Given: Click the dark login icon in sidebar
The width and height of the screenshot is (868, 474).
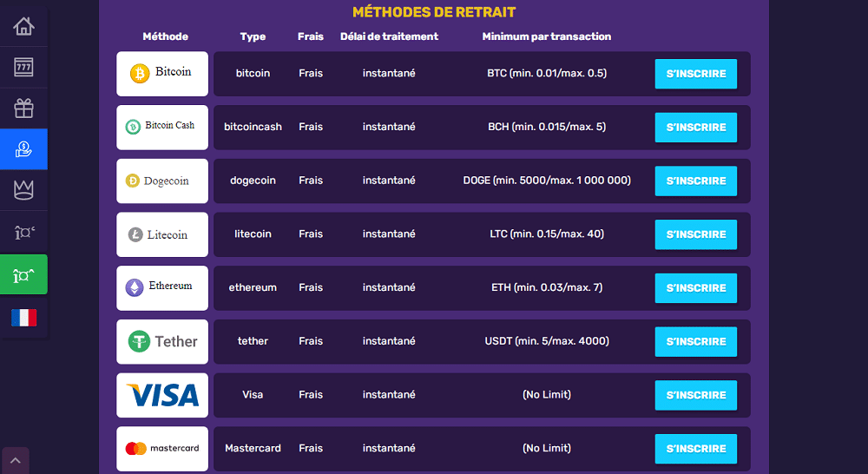Looking at the screenshot, I should click(x=23, y=232).
